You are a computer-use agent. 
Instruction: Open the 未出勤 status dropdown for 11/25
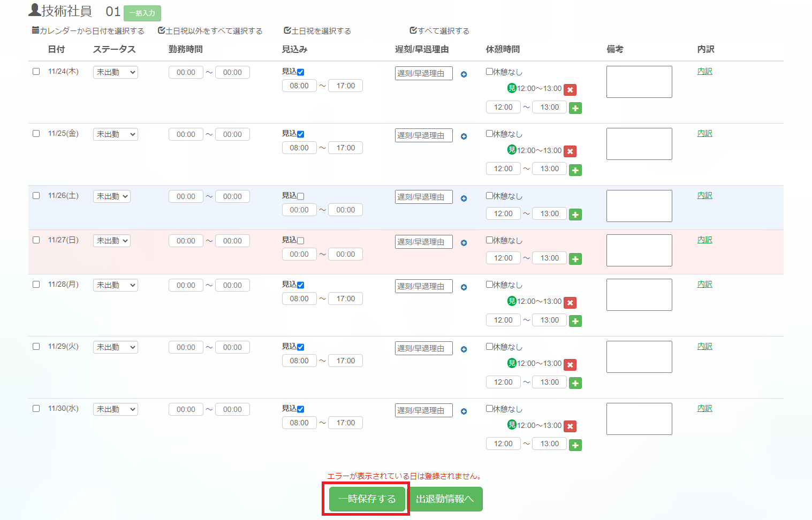point(116,134)
